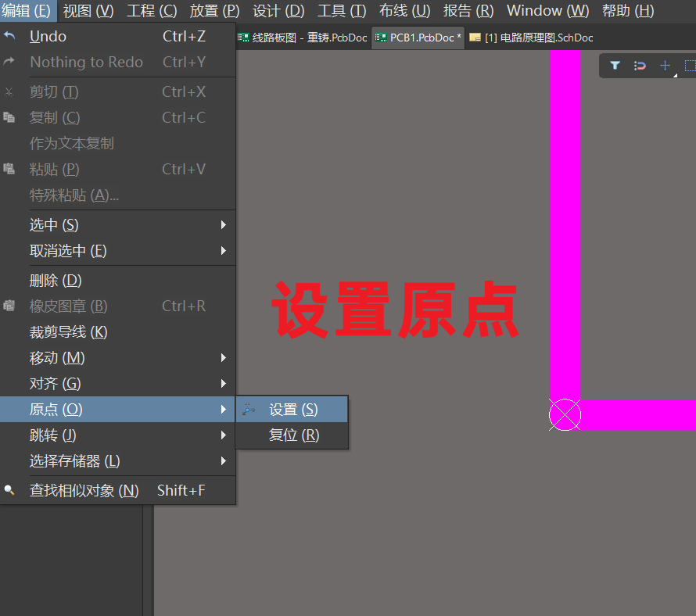Click the snap magnet icon

click(x=640, y=66)
